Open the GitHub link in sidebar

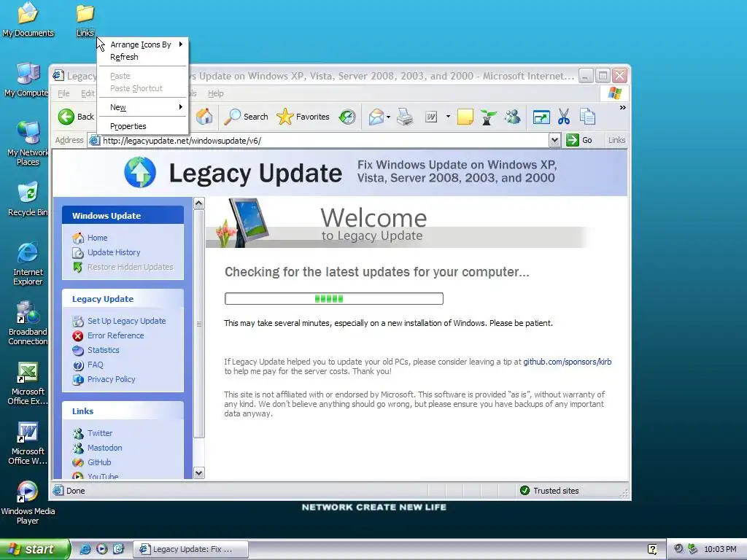click(99, 462)
